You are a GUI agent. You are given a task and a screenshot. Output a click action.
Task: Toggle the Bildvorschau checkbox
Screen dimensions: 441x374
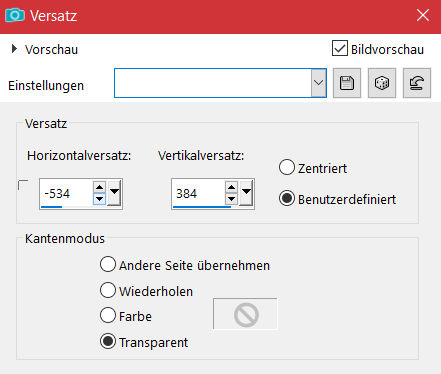tap(340, 49)
